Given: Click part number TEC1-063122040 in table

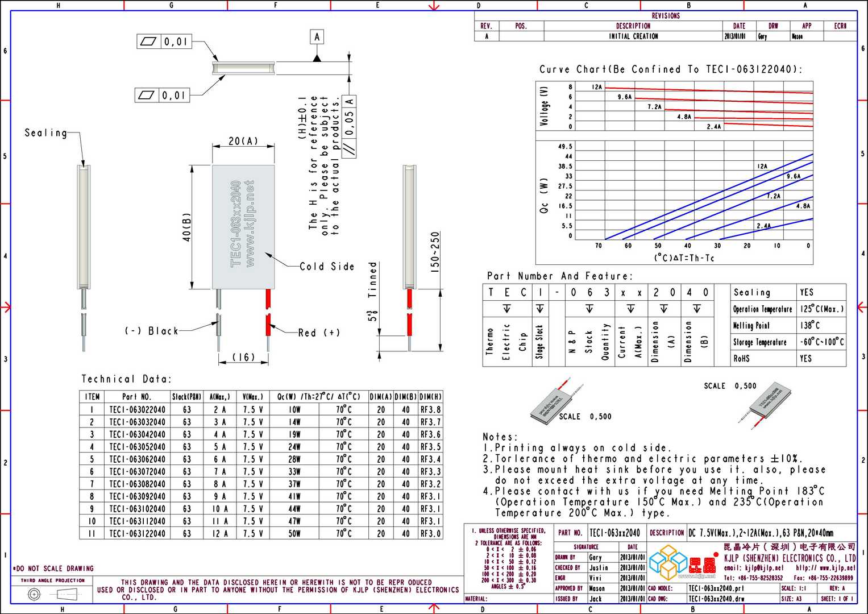Looking at the screenshot, I should (x=137, y=534).
